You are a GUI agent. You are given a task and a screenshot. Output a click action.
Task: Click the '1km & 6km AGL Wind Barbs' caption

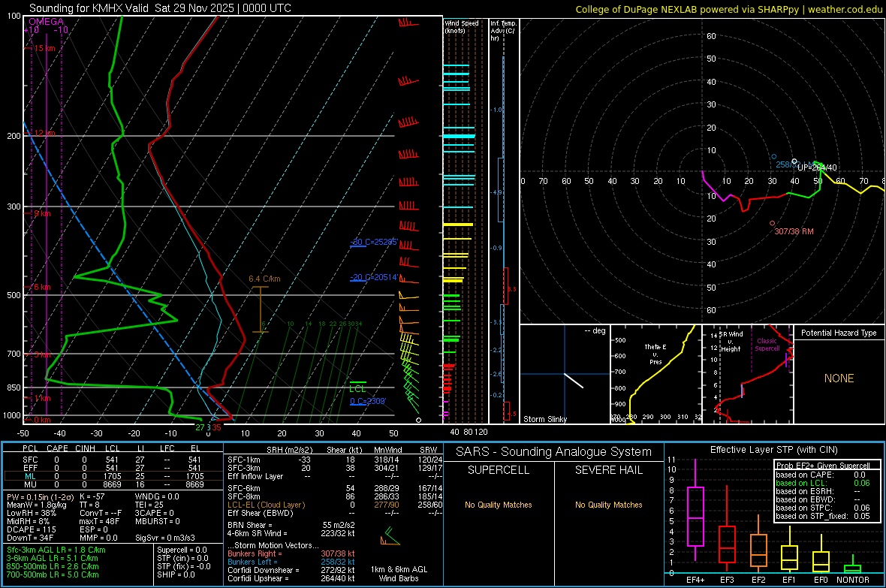pos(399,574)
